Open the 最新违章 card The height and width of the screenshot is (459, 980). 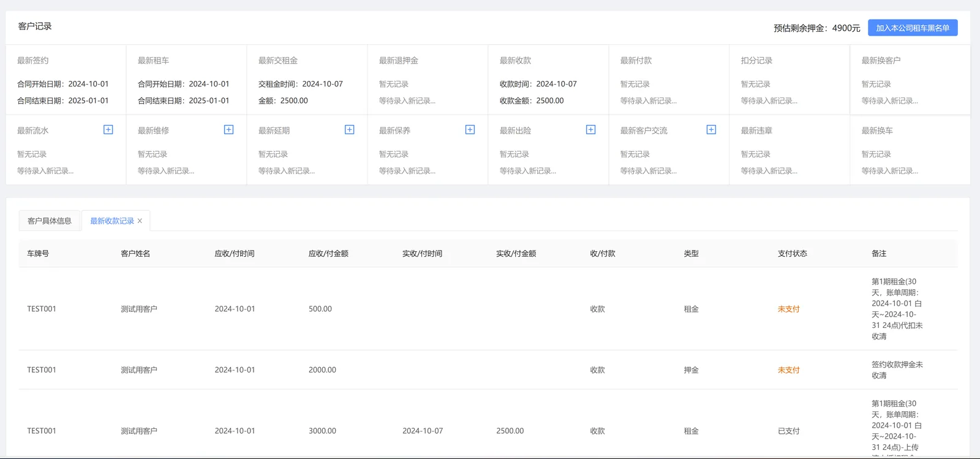pyautogui.click(x=790, y=150)
